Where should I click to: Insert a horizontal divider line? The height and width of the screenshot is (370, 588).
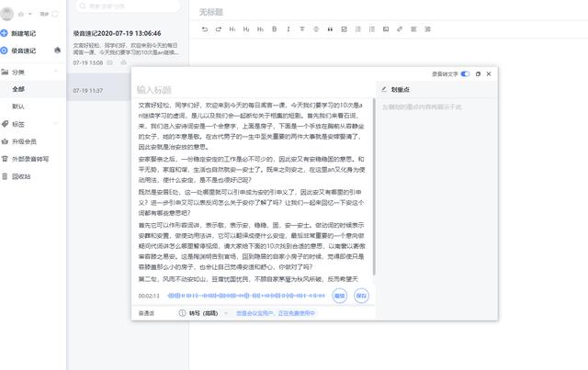[x=316, y=29]
